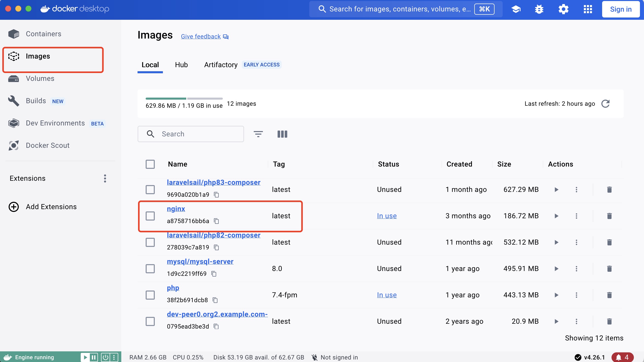
Task: Open the manage columns icon
Action: [x=282, y=134]
